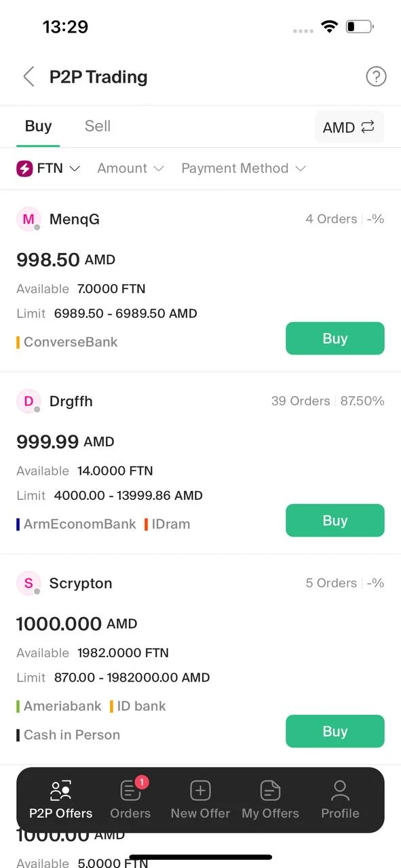Image resolution: width=401 pixels, height=868 pixels.
Task: Tap the pink FTN coin icon
Action: 24,168
